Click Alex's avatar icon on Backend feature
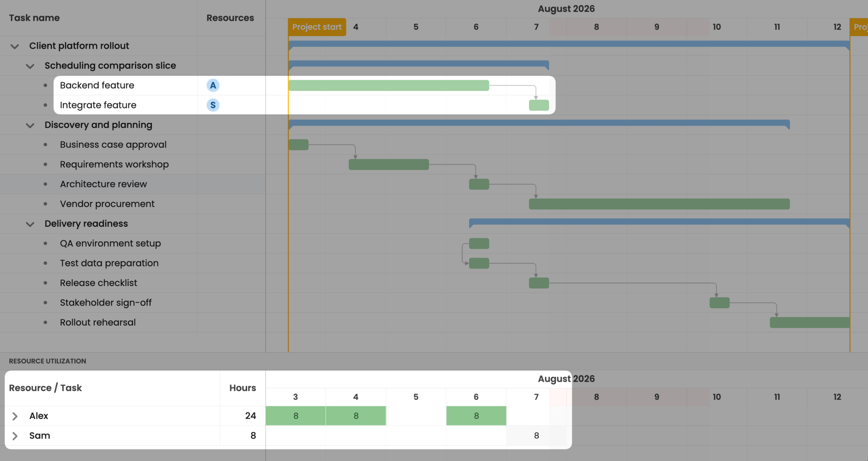868x461 pixels. tap(213, 85)
